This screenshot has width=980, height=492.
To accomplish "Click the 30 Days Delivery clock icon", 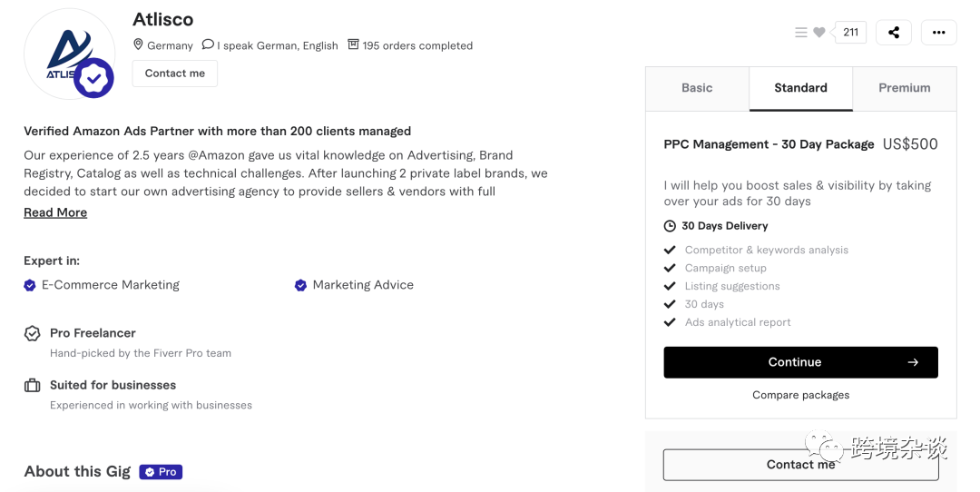I will 670,226.
